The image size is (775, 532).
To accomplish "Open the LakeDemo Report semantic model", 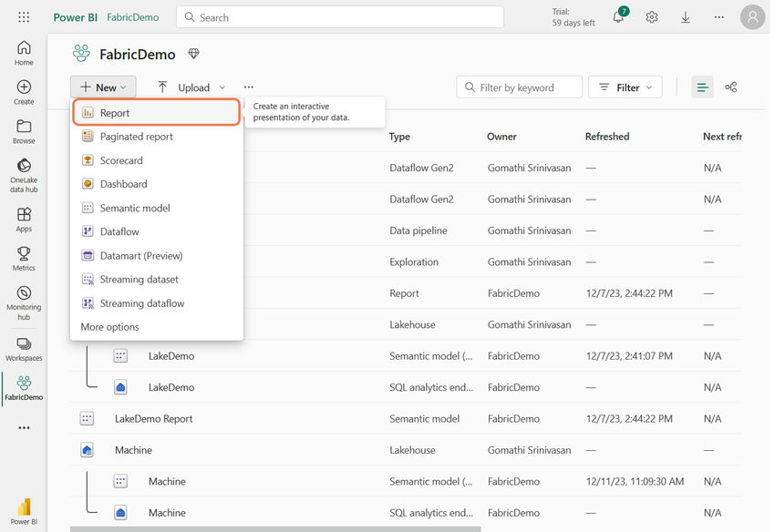I will [153, 419].
